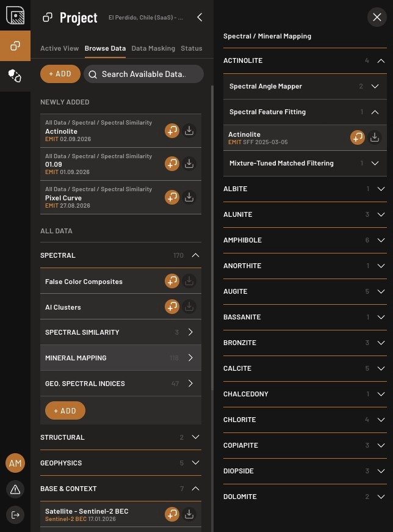The height and width of the screenshot is (532, 393).
Task: Add Pixel Curve dataset to view
Action: pyautogui.click(x=172, y=197)
